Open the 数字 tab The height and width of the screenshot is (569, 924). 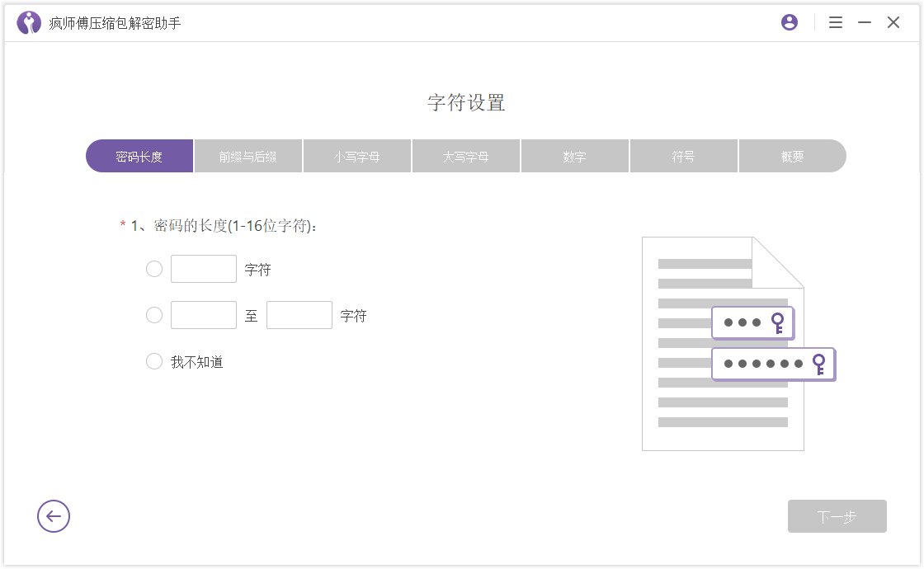[x=574, y=155]
